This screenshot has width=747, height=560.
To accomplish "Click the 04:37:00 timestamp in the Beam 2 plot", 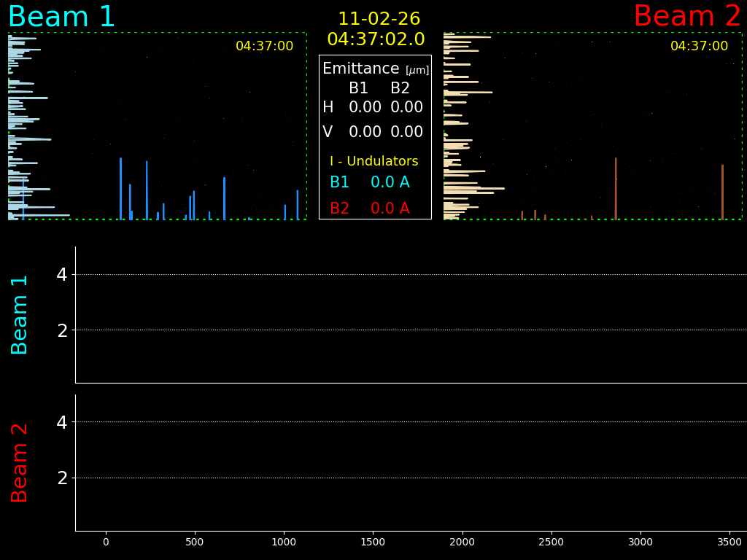I will click(x=699, y=47).
